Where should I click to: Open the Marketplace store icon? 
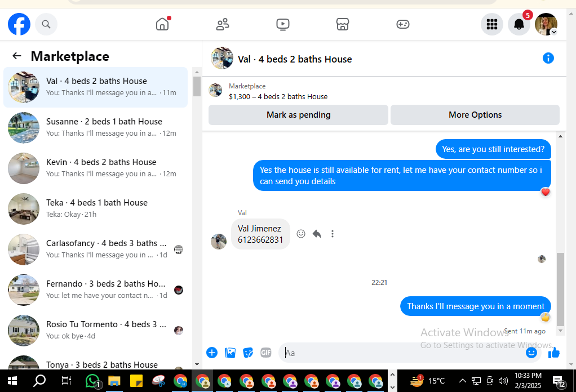coord(342,24)
